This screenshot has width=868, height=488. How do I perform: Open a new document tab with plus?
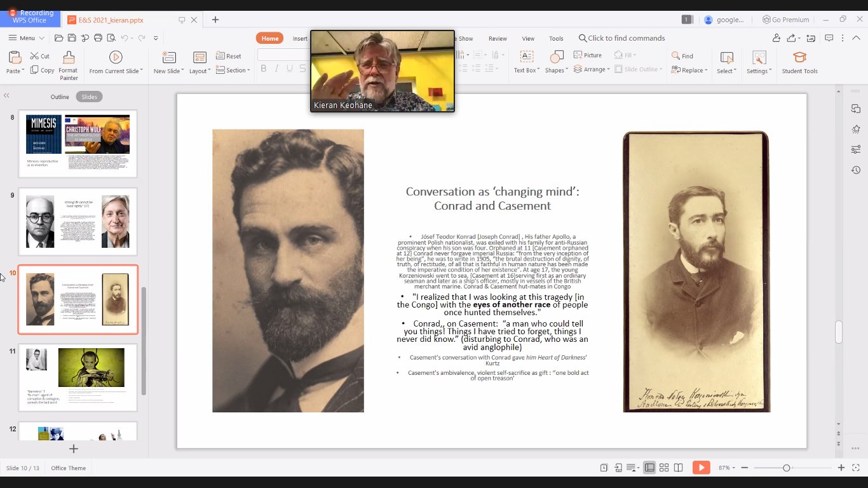215,20
